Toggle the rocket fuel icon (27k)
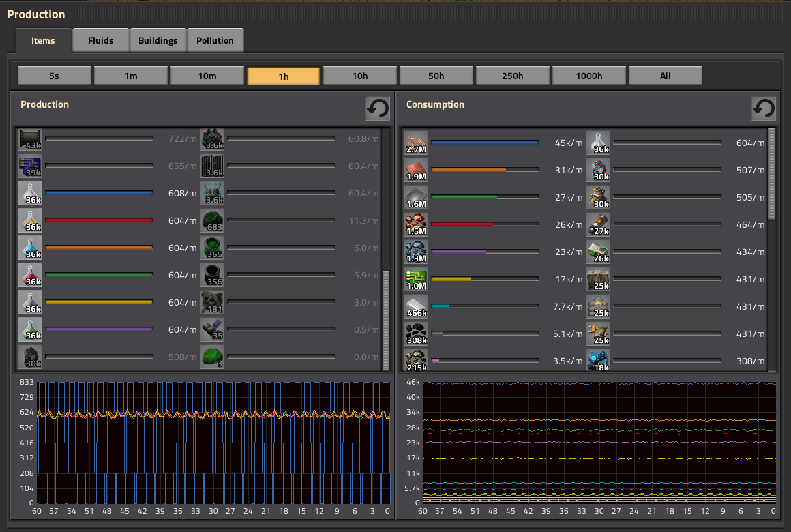Viewport: 791px width, 532px height. [x=598, y=224]
